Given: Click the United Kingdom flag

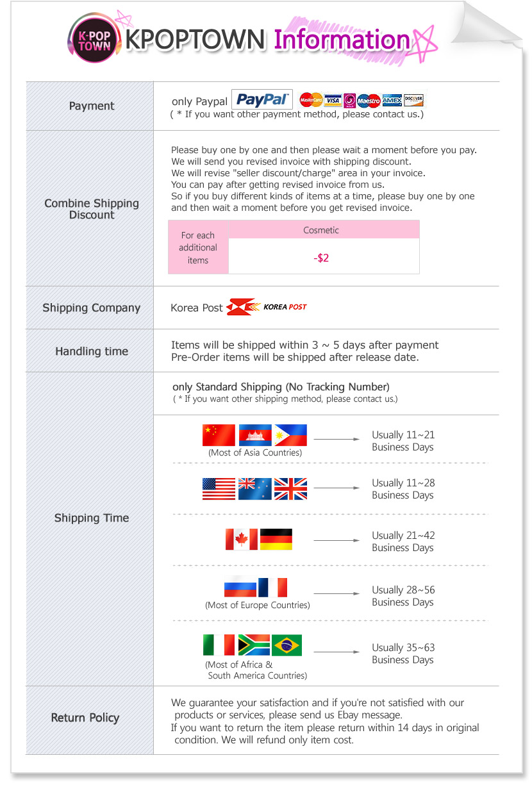Looking at the screenshot, I should pos(290,489).
